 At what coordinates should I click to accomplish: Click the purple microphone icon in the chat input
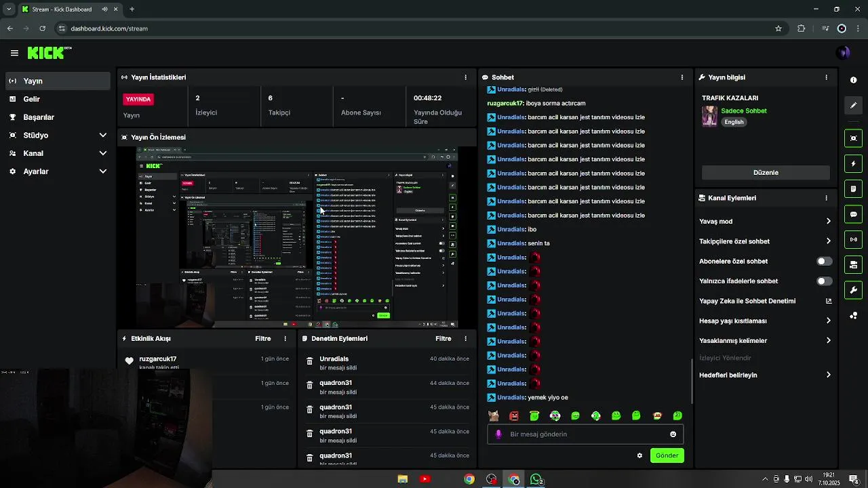[x=498, y=434]
